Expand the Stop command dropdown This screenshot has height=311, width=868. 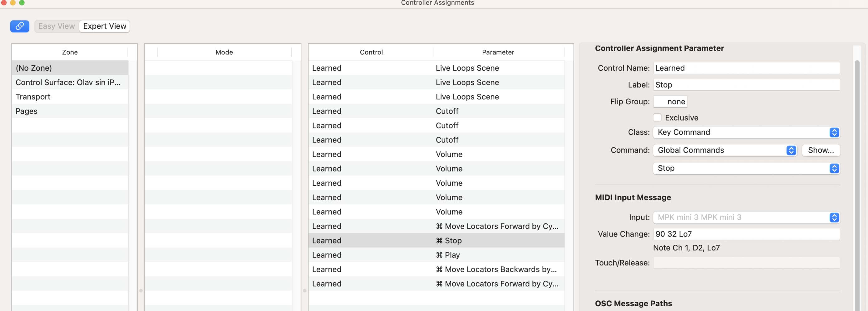(x=746, y=168)
